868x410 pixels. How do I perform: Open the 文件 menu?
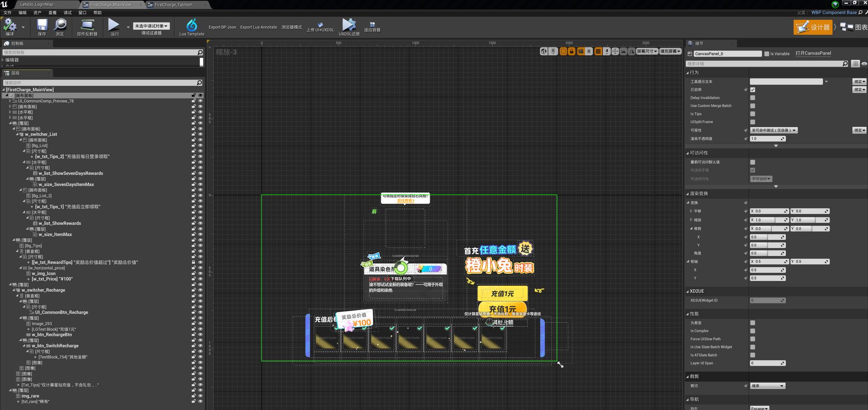8,13
